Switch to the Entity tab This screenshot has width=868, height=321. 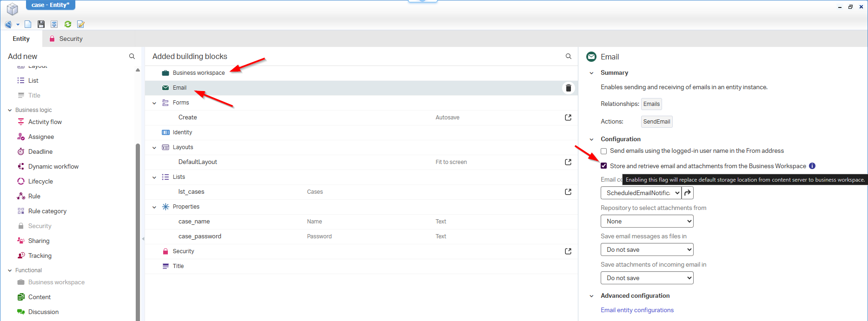[x=21, y=39]
